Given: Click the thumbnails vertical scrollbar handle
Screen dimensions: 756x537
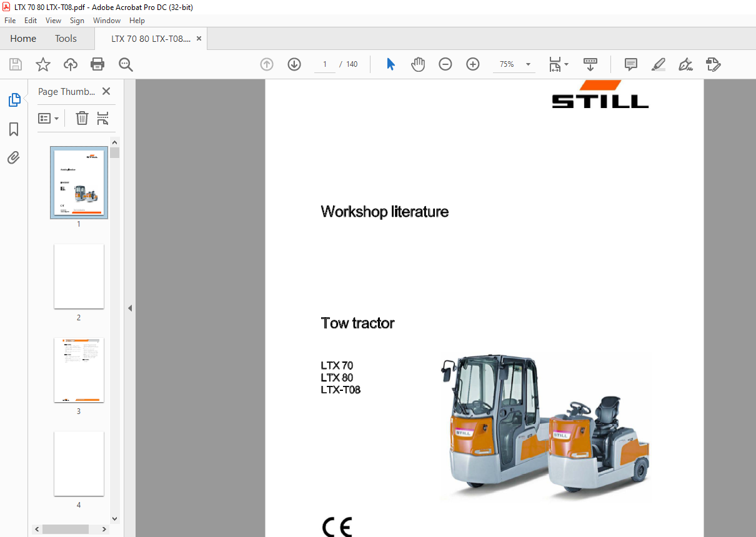Looking at the screenshot, I should tap(115, 152).
